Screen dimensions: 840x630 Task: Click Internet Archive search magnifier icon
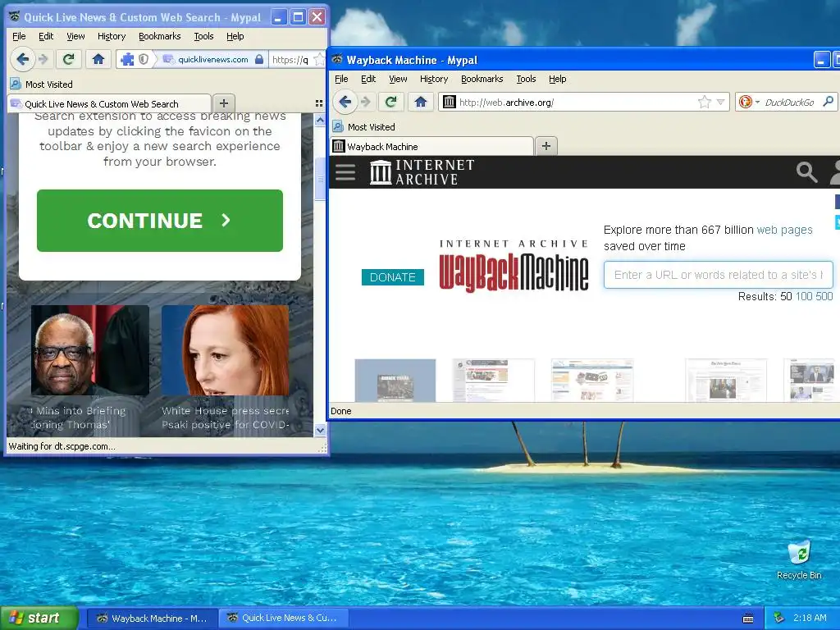806,172
